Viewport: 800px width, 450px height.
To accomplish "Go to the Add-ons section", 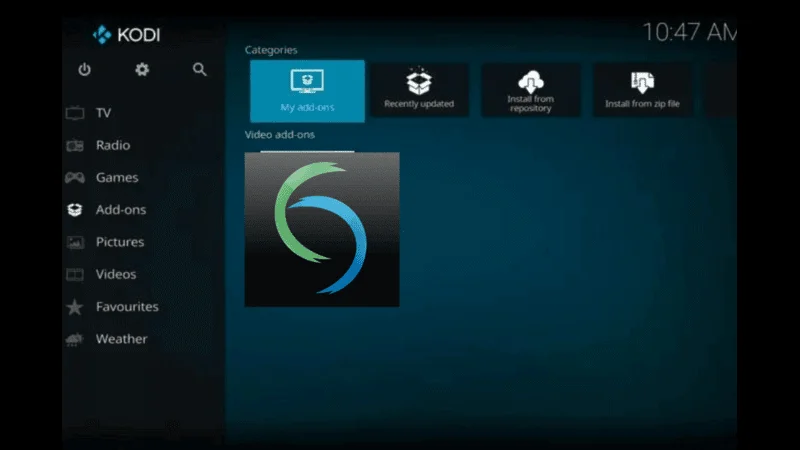I will 121,209.
